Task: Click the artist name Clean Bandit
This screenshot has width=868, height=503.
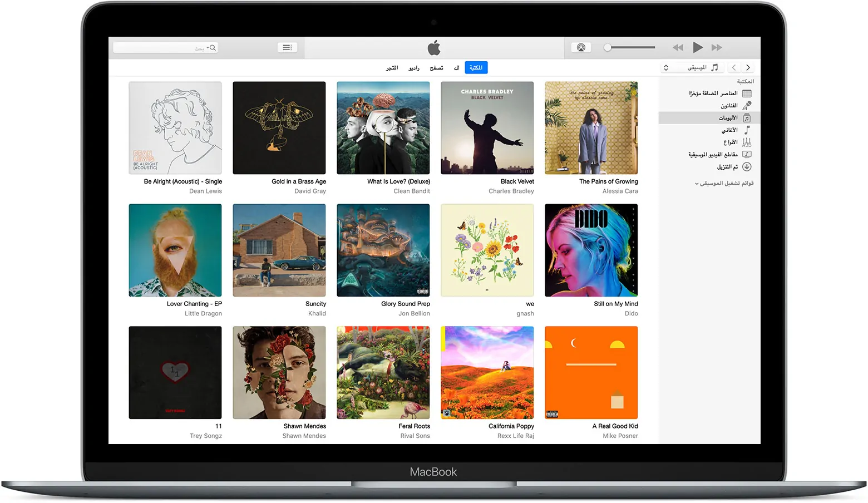Action: [412, 191]
